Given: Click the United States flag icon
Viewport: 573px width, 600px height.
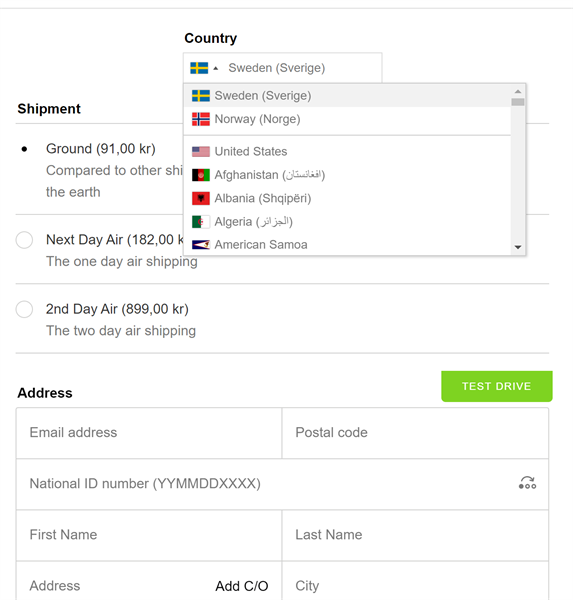Looking at the screenshot, I should [x=201, y=152].
